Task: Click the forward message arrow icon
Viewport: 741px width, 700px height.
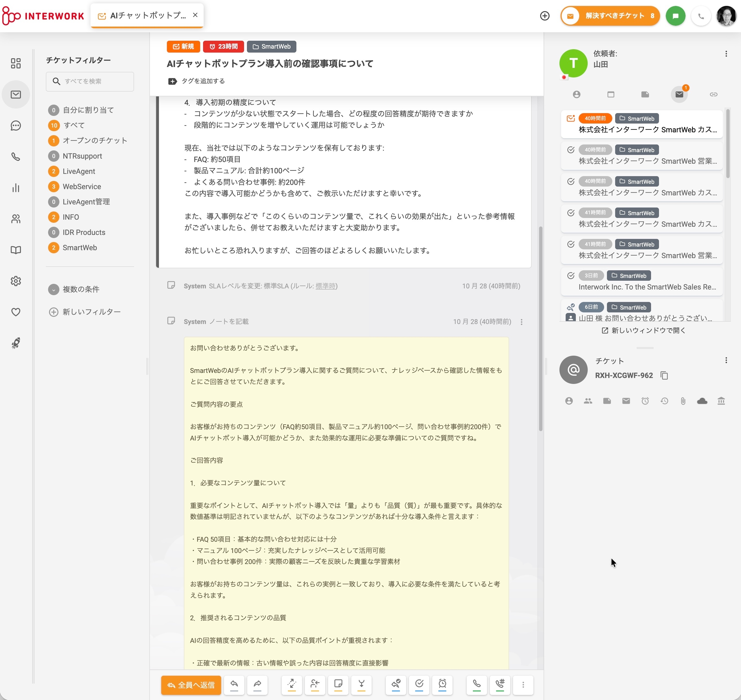Action: tap(257, 684)
